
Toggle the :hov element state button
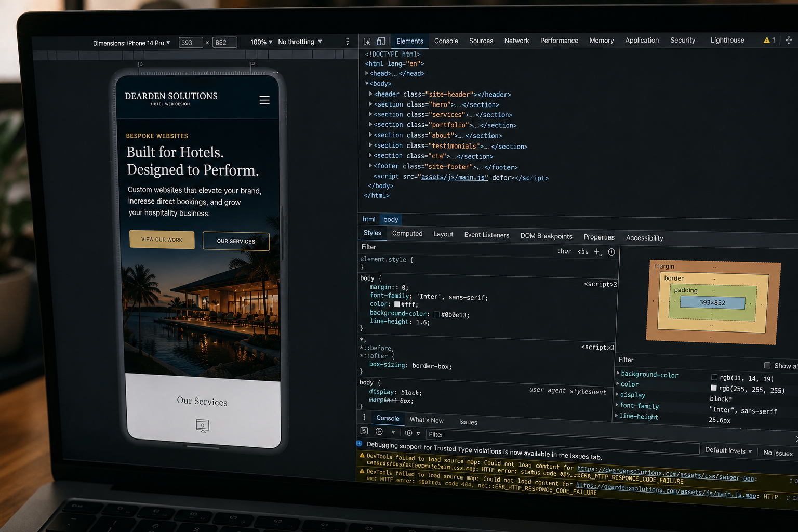(564, 251)
